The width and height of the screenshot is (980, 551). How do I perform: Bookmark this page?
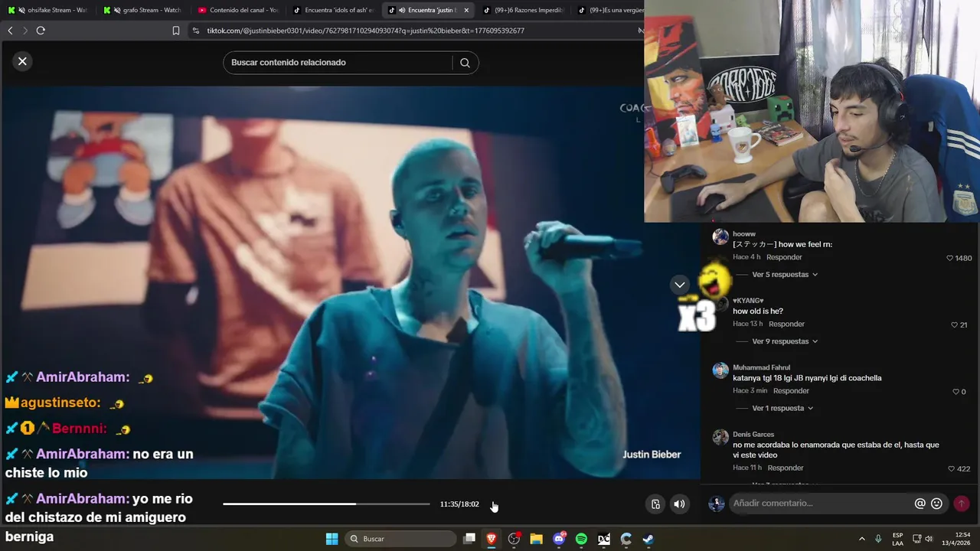pos(176,31)
